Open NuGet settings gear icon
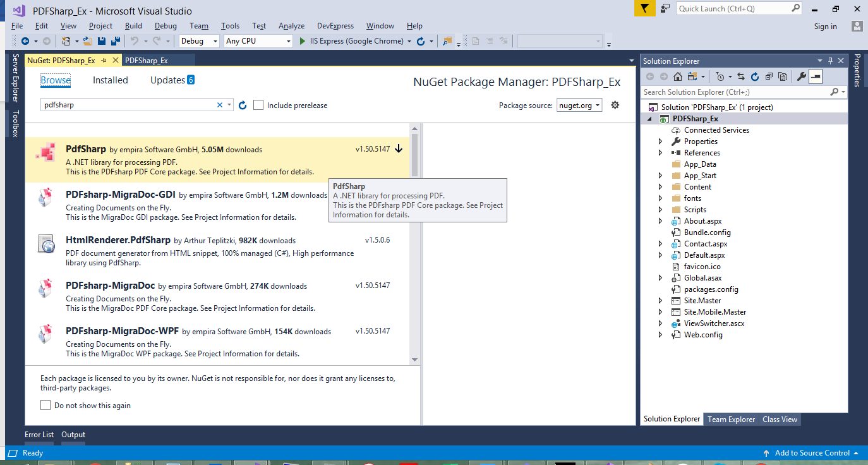This screenshot has height=465, width=868. coord(615,105)
